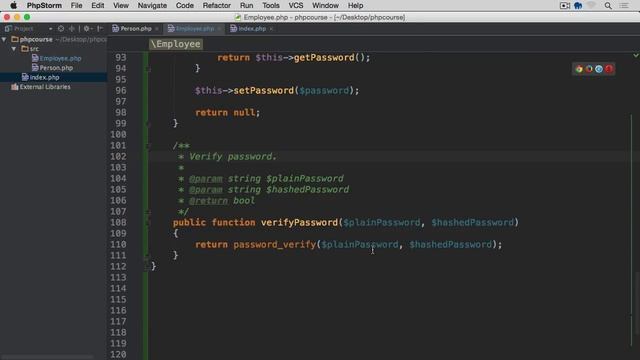Click fold end marker at line 111
The height and width of the screenshot is (360, 640).
coord(149,256)
